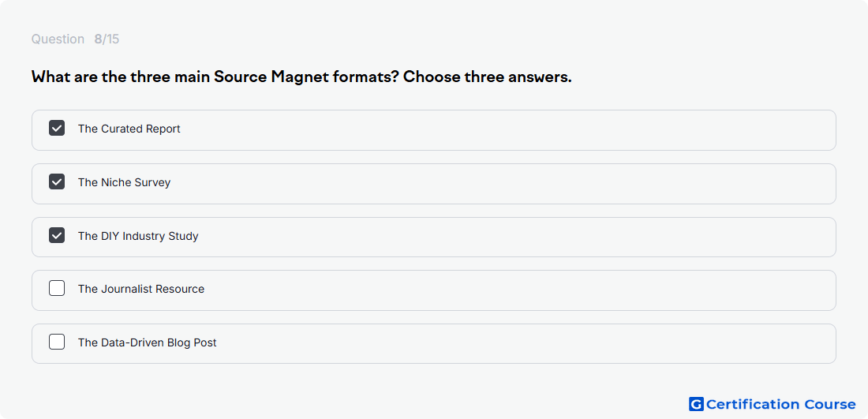Click the gray Question label
Viewport: 868px width, 419px height.
point(58,39)
